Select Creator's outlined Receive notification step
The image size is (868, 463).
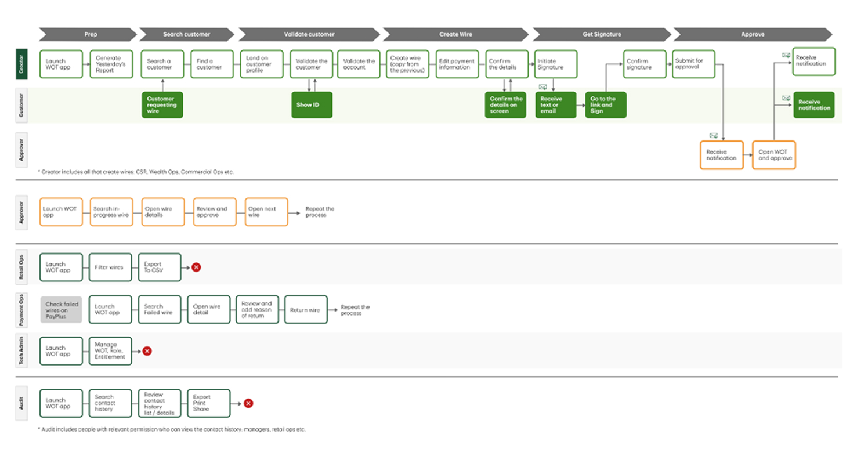click(x=814, y=61)
